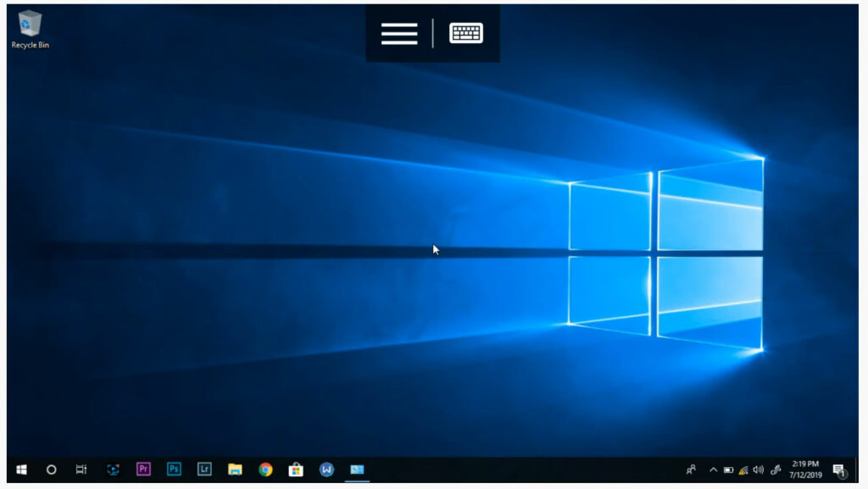Open Adobe Premiere Pro from the taskbar
Image resolution: width=868 pixels, height=489 pixels.
(x=142, y=469)
